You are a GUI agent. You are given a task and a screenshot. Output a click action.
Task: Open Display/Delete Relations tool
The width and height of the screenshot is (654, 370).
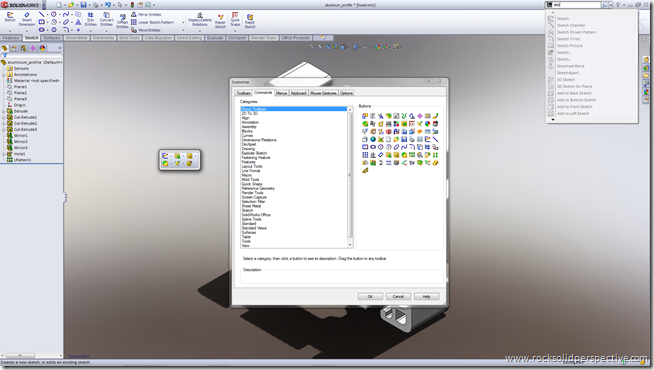pos(199,20)
